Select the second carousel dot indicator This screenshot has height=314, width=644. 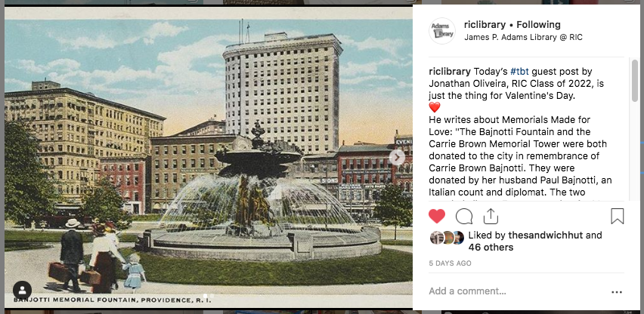point(212,296)
